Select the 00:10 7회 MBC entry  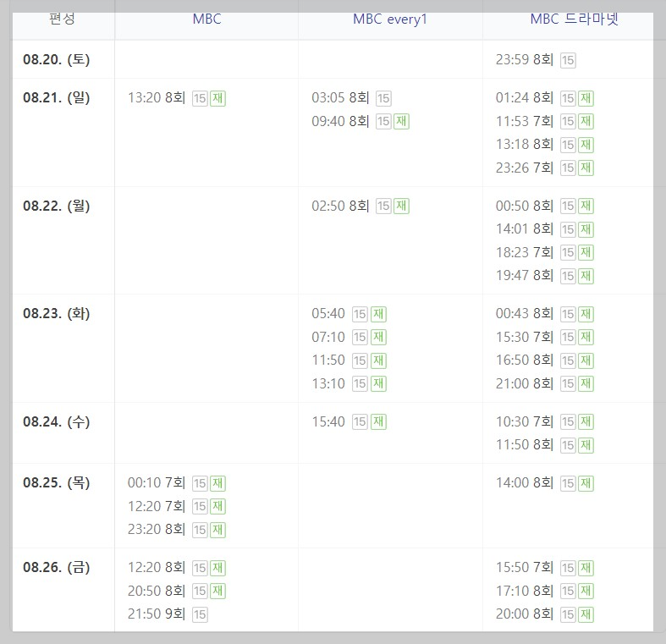(157, 483)
